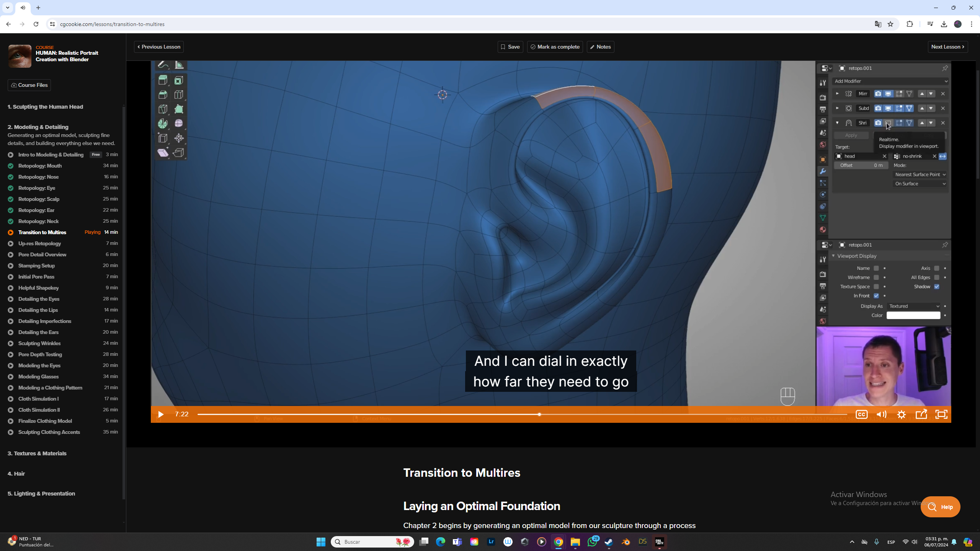The height and width of the screenshot is (551, 980).
Task: Save this lesson with the bookmark button
Action: pyautogui.click(x=510, y=47)
